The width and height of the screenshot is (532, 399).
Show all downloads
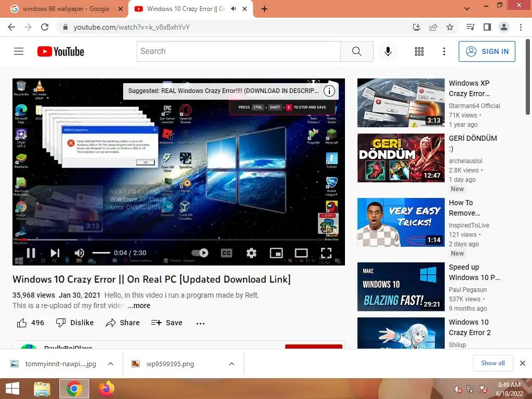[x=493, y=363]
